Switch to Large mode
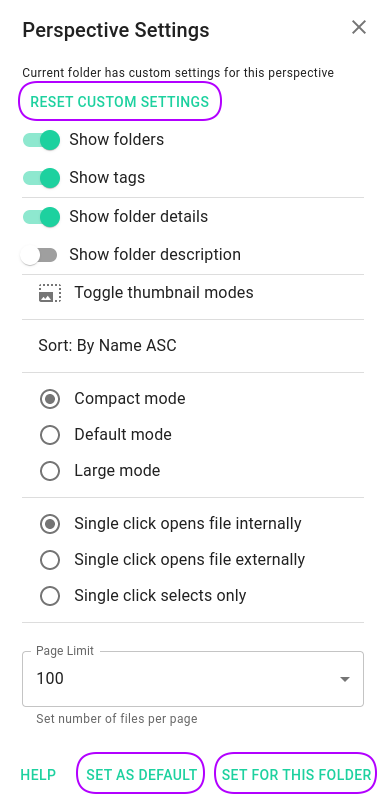The image size is (387, 800). [x=50, y=471]
